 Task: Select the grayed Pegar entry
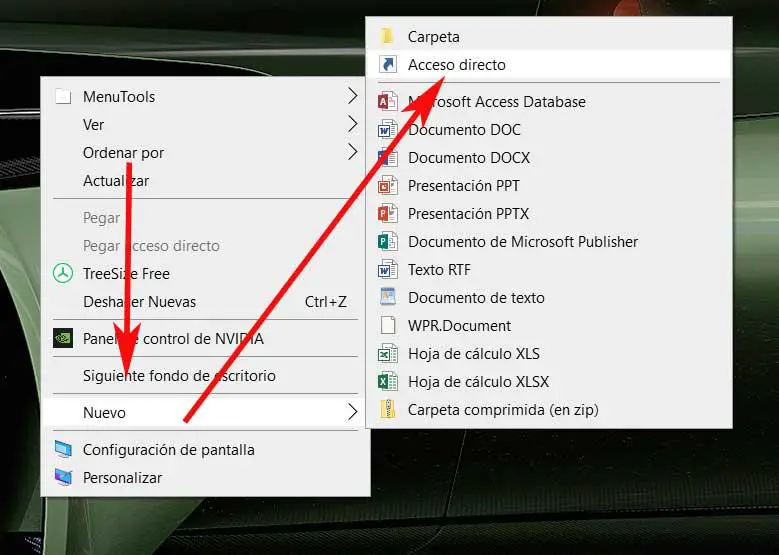point(205,218)
